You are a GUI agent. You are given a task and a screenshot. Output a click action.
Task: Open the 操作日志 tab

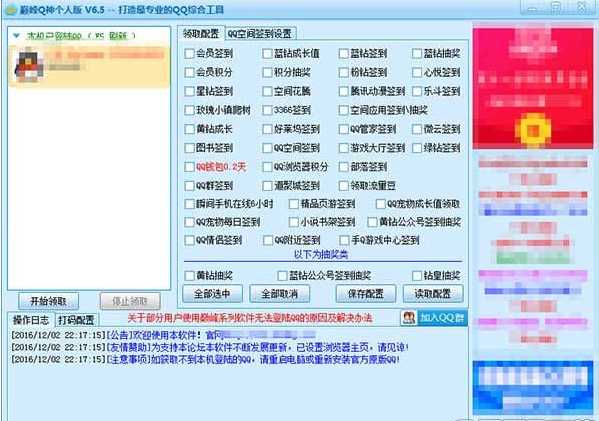click(31, 320)
